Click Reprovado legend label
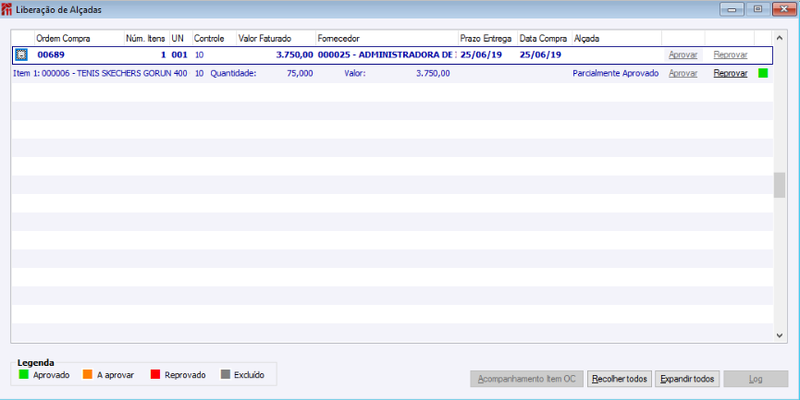The width and height of the screenshot is (800, 400). [185, 375]
